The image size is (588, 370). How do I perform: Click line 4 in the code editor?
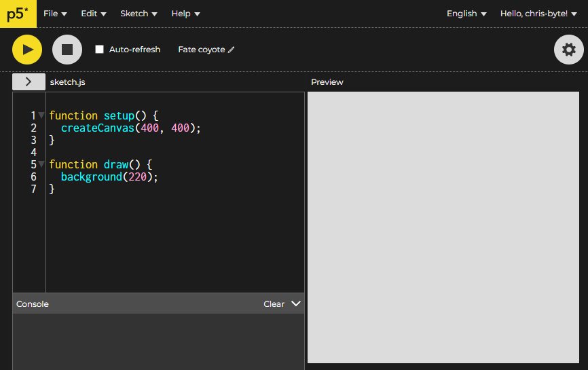(136, 152)
